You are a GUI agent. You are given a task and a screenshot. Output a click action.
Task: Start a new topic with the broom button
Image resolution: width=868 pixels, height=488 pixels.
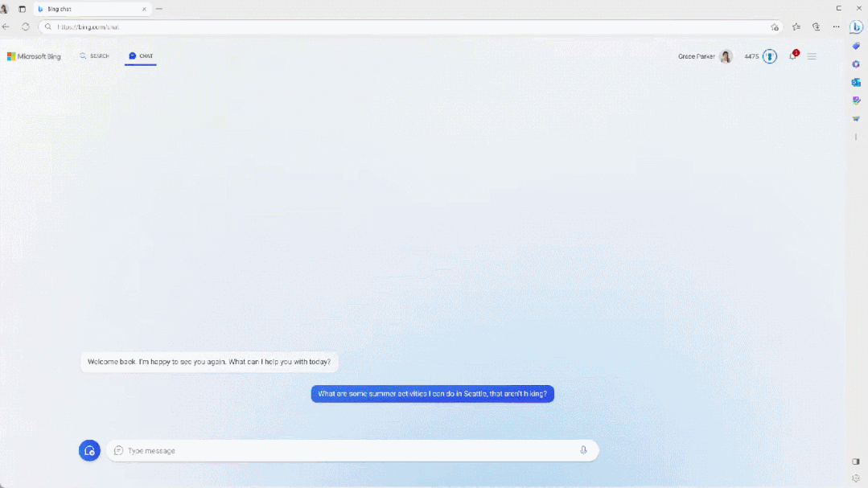pyautogui.click(x=89, y=451)
